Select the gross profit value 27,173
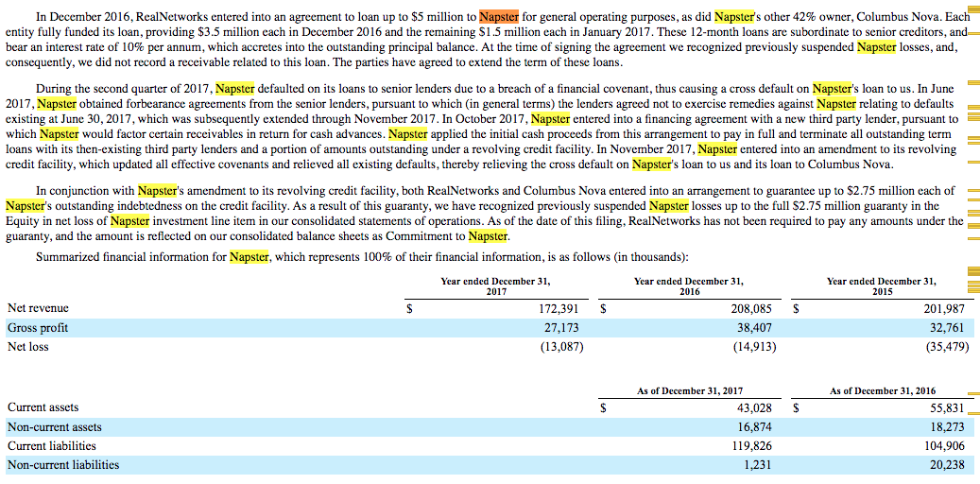The height and width of the screenshot is (484, 980). point(563,328)
